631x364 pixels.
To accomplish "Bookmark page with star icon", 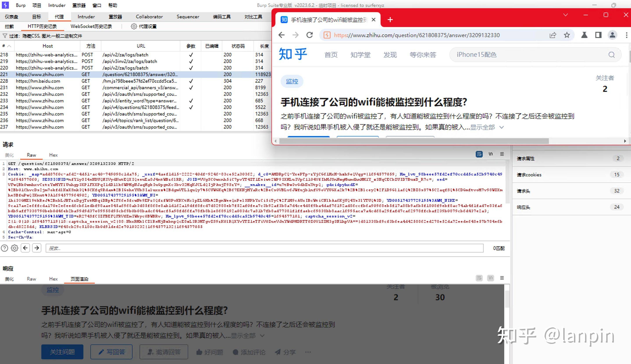I will (x=567, y=35).
